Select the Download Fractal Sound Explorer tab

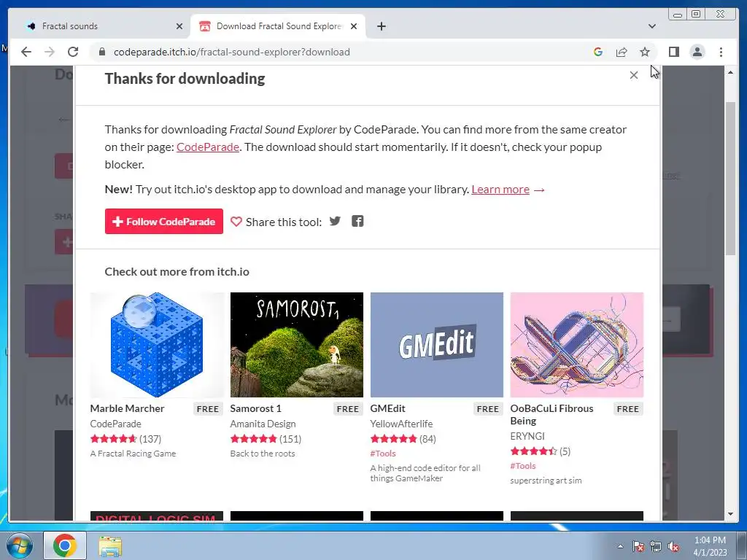click(x=279, y=26)
